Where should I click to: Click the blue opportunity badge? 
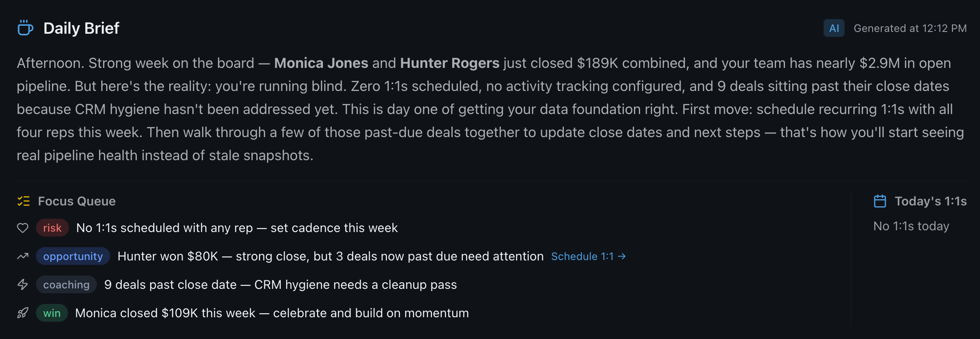pos(73,256)
